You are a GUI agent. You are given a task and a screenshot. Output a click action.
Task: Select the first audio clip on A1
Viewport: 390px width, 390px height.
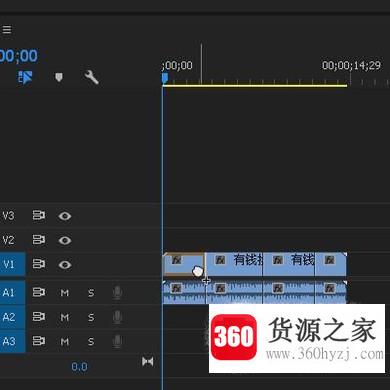(184, 292)
